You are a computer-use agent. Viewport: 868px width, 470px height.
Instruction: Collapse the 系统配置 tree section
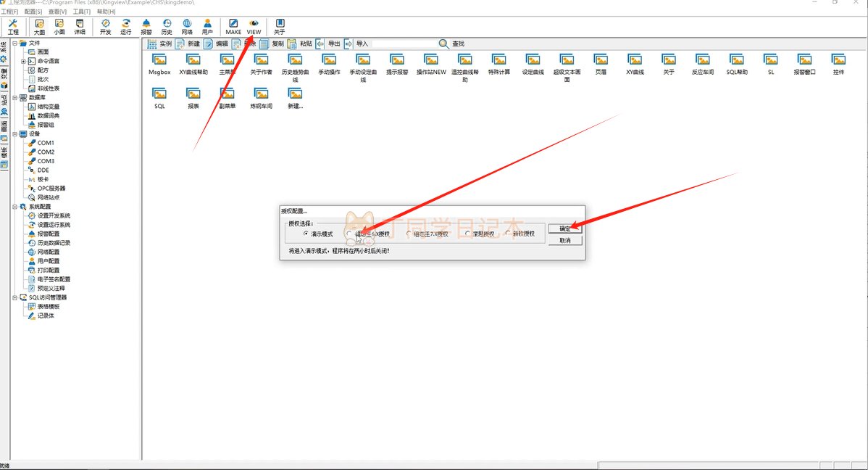point(14,207)
